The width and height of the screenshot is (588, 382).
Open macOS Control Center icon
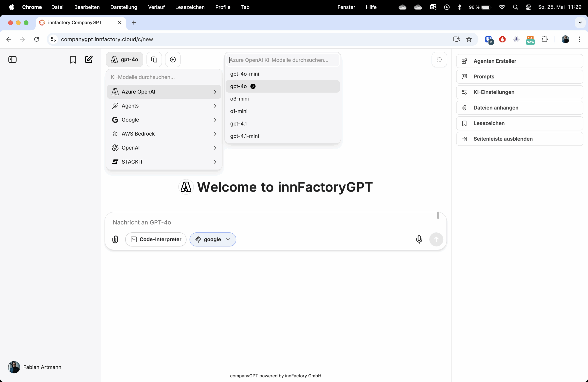(x=529, y=7)
